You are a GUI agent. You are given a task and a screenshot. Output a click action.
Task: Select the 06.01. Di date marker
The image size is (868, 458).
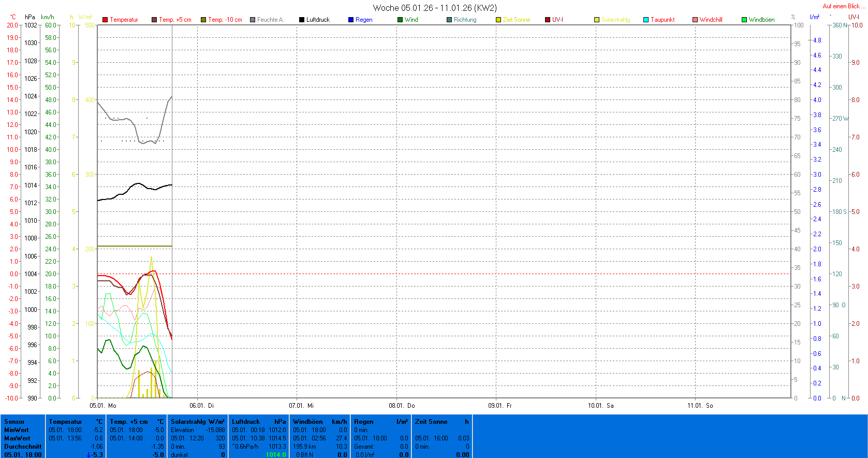201,406
